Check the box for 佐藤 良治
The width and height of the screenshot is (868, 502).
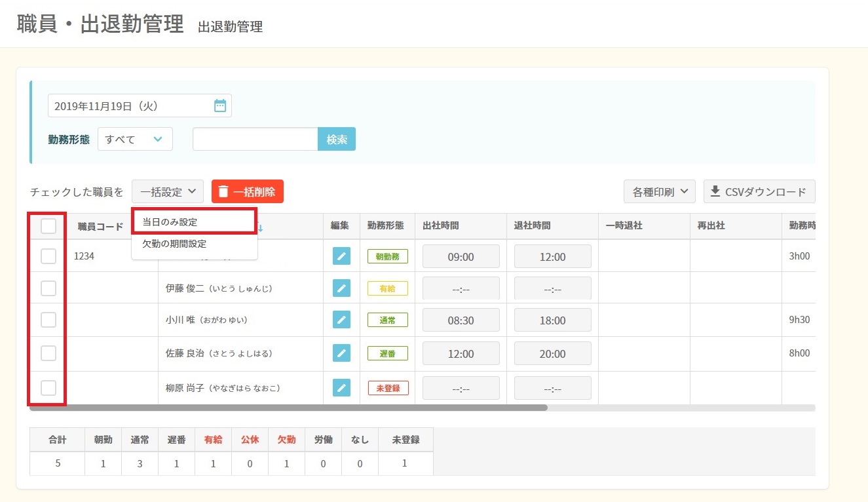[x=48, y=353]
